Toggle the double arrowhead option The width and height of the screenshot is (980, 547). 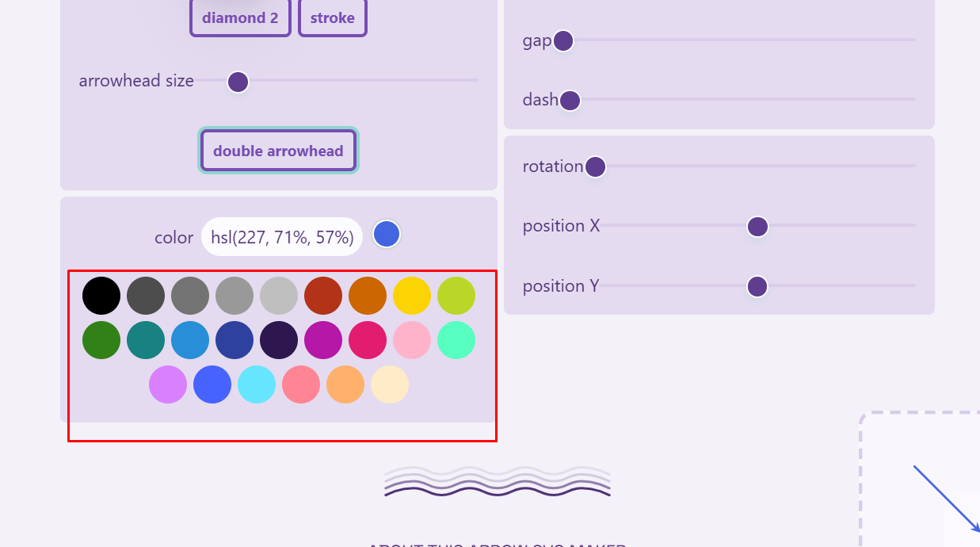tap(278, 150)
